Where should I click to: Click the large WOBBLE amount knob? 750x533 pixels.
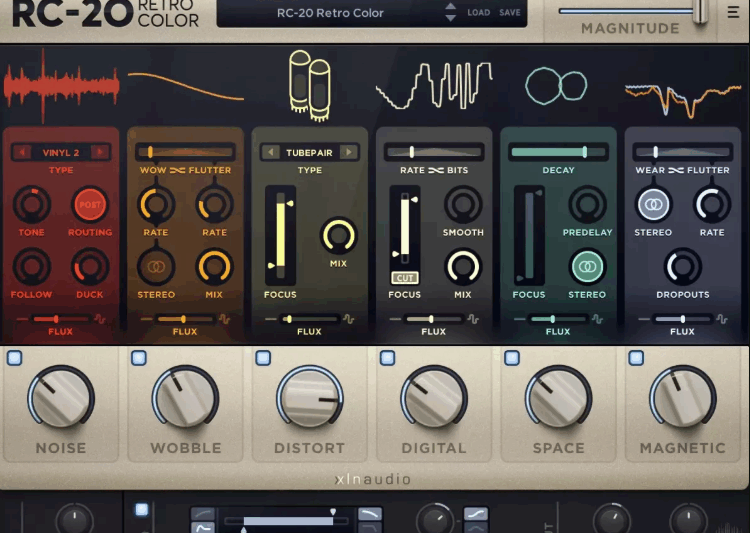coord(186,397)
